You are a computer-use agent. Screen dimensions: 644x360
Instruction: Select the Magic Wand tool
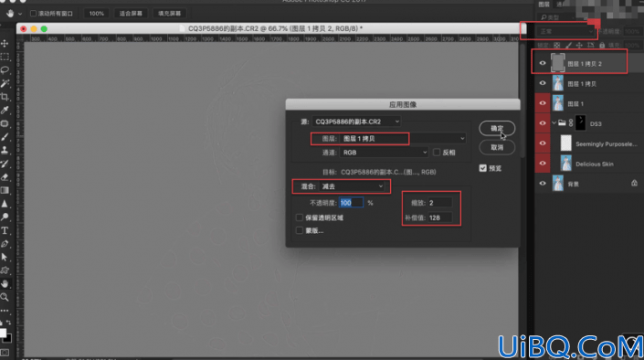[x=5, y=83]
